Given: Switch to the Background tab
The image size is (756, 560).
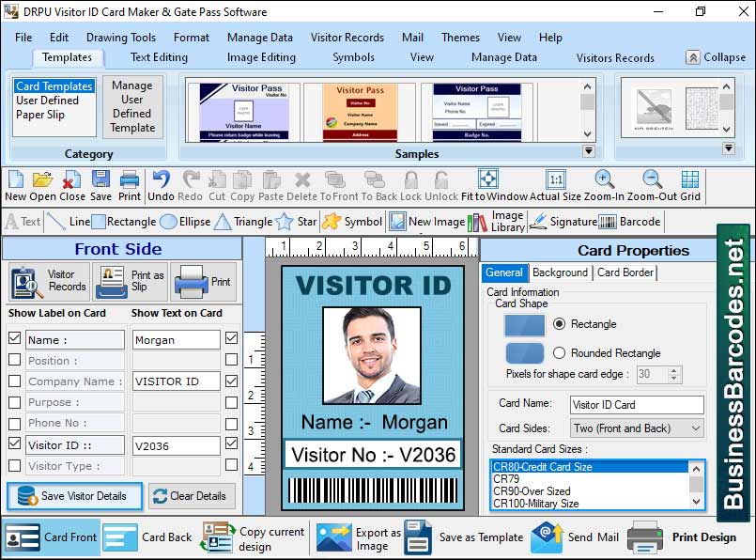Looking at the screenshot, I should click(560, 272).
